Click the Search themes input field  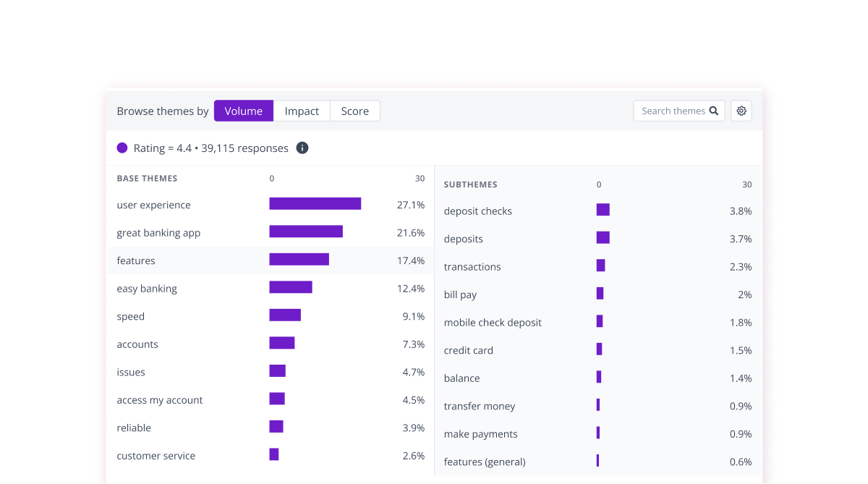point(673,110)
